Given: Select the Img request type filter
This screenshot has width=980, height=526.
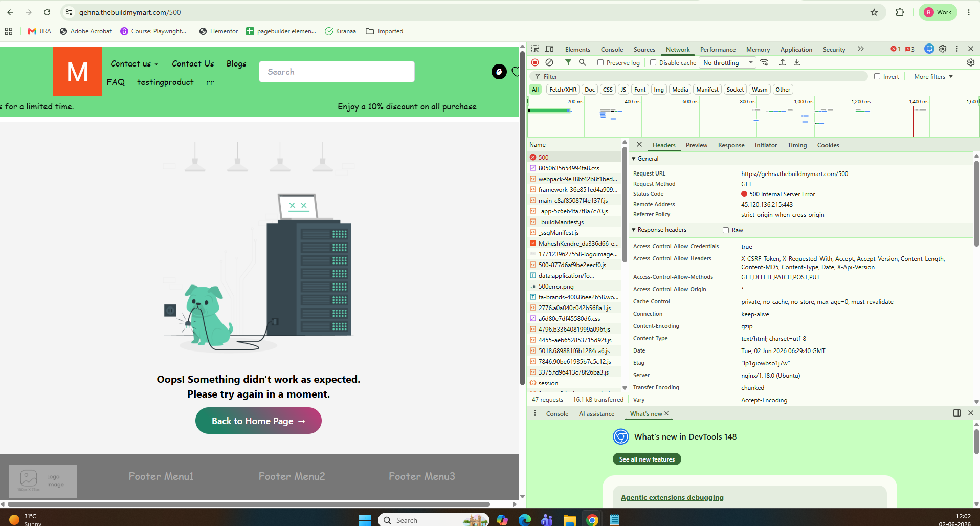Looking at the screenshot, I should coord(659,90).
